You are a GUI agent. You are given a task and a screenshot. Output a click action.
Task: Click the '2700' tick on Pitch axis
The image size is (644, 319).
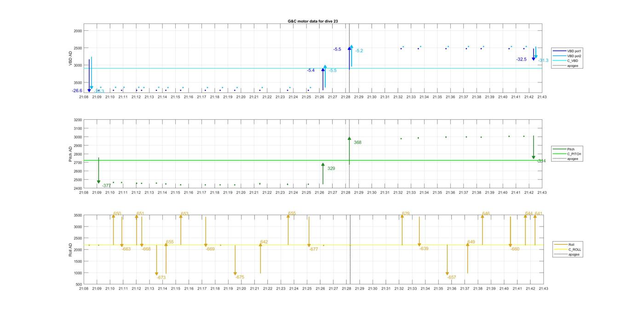pos(77,162)
